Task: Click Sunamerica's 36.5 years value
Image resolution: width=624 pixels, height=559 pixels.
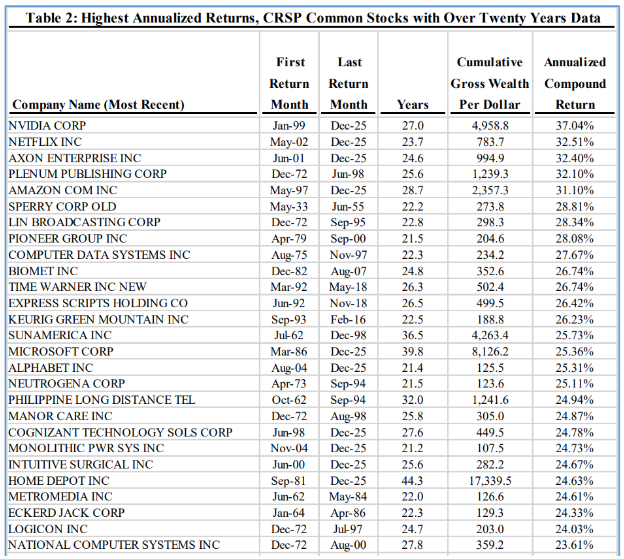Action: pyautogui.click(x=412, y=336)
